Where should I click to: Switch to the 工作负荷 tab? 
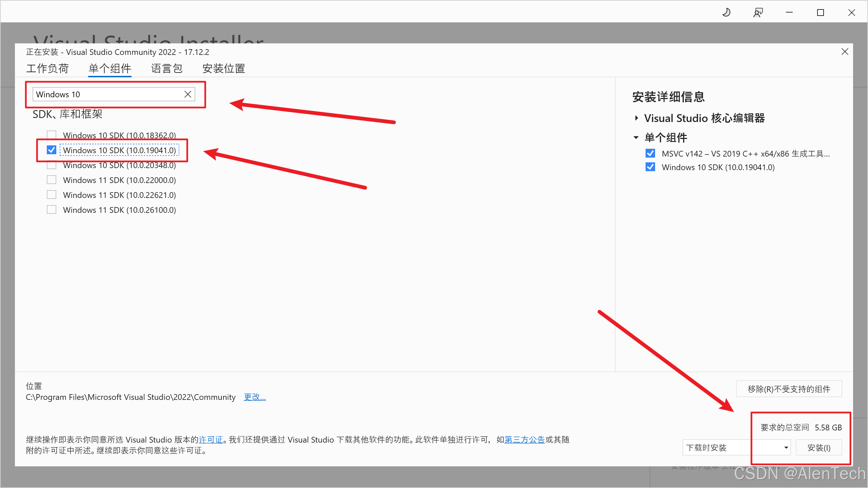[47, 68]
